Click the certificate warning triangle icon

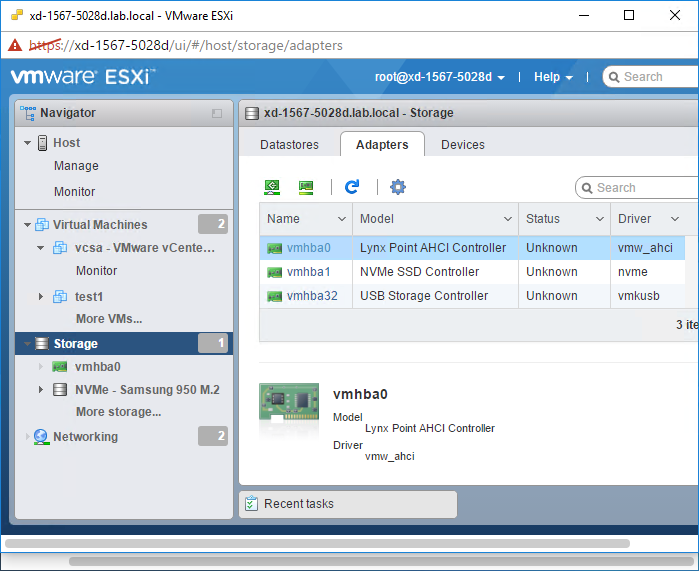tap(15, 45)
